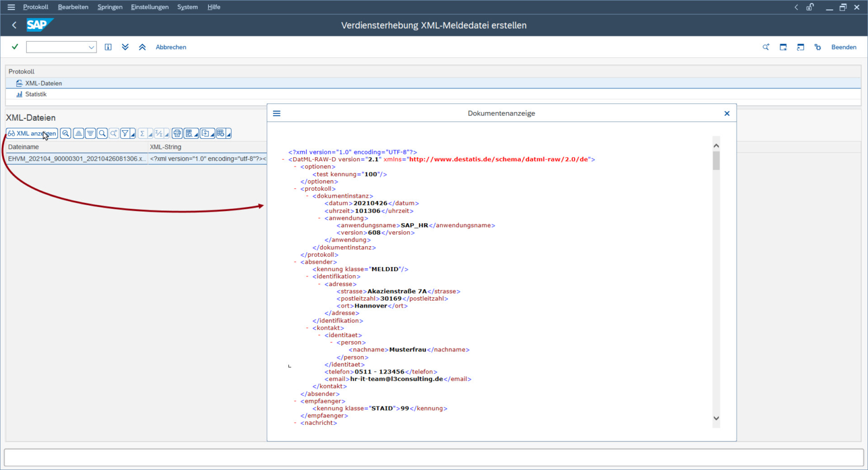
Task: Click the print icon in XML-Dateien toolbar
Action: tap(177, 134)
